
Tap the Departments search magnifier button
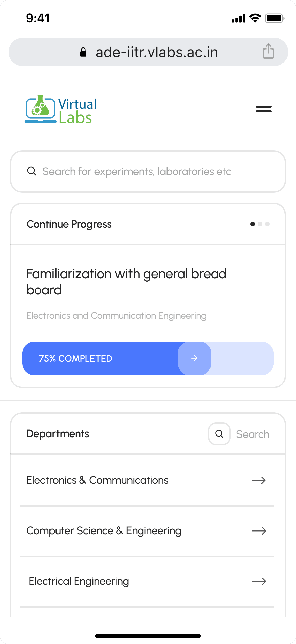pyautogui.click(x=219, y=434)
